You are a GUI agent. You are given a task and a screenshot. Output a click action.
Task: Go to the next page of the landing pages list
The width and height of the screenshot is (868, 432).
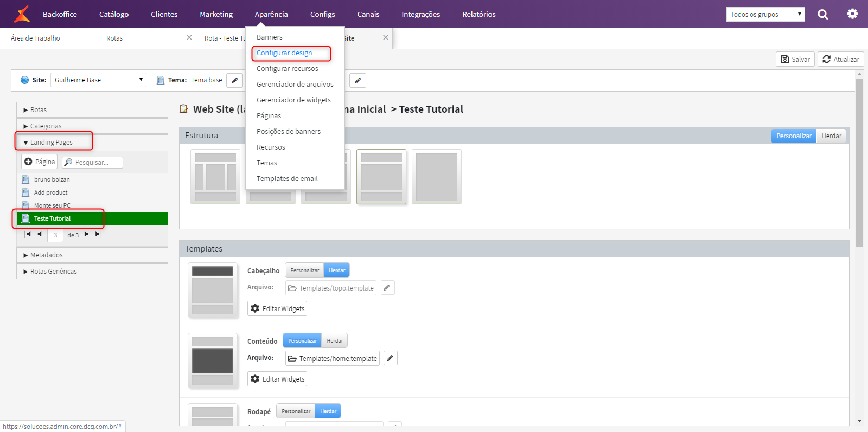(87, 234)
